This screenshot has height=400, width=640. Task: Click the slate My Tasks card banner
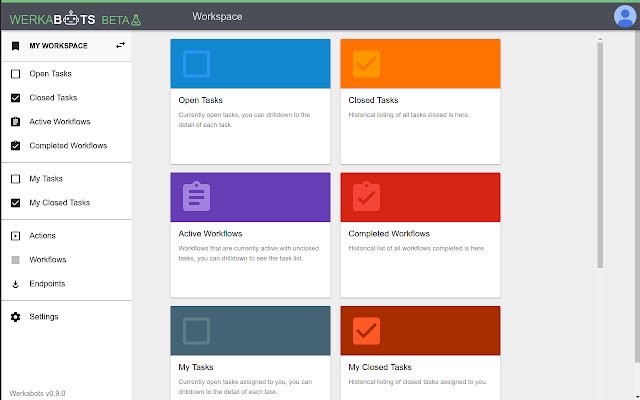(x=250, y=331)
